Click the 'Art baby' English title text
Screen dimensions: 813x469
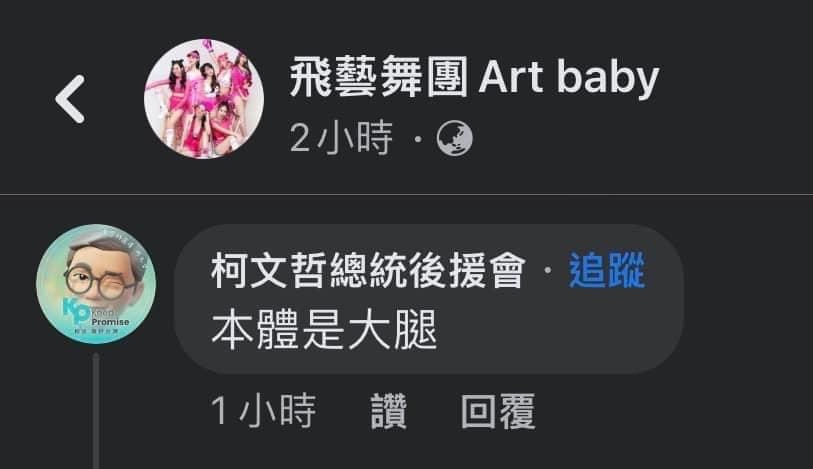click(569, 79)
